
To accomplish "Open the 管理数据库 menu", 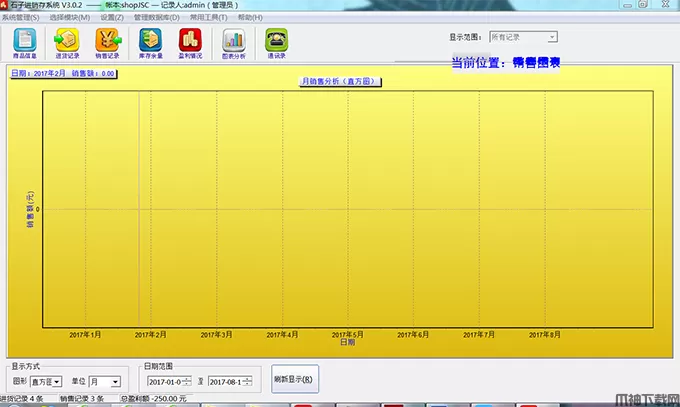I will (x=157, y=18).
